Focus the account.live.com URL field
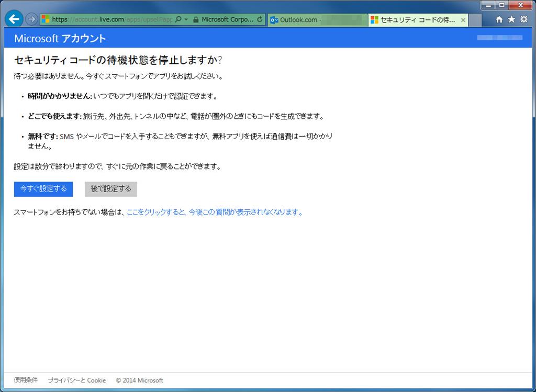The width and height of the screenshot is (536, 392). click(112, 19)
